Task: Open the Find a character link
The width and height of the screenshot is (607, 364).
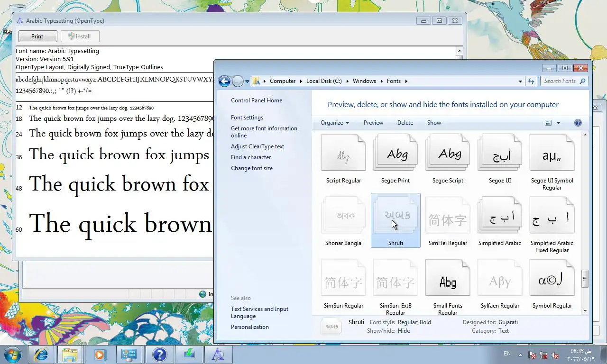Action: click(x=251, y=157)
